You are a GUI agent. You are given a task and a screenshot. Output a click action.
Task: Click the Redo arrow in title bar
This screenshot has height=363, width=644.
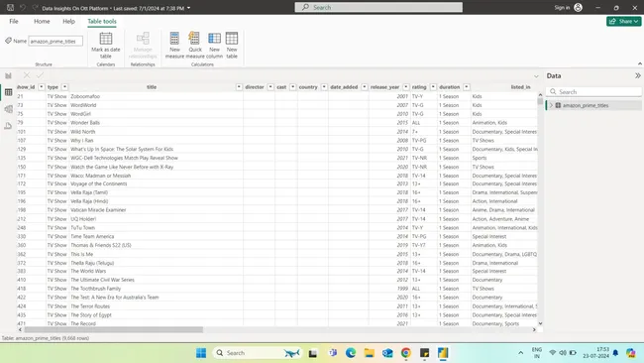click(x=35, y=7)
